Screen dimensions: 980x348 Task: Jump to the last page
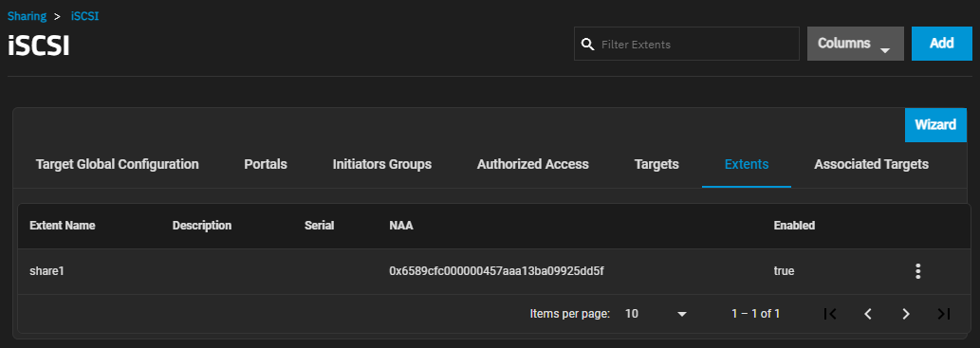(x=944, y=314)
